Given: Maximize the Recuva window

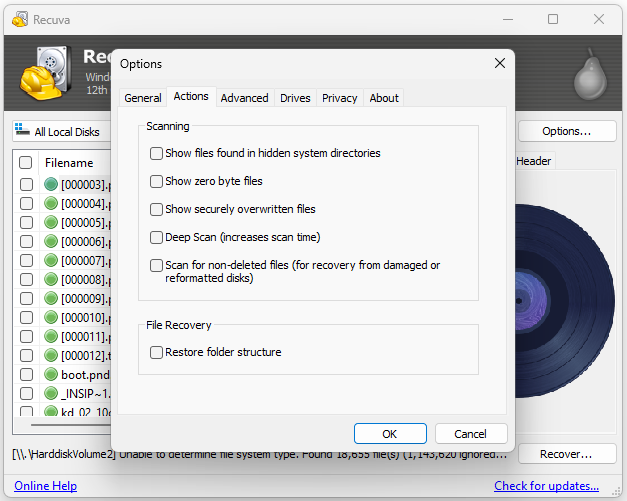Looking at the screenshot, I should [553, 19].
